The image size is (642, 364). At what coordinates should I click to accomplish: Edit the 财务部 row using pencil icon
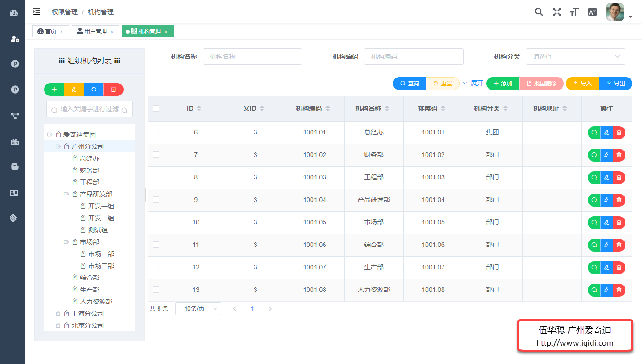pyautogui.click(x=607, y=155)
